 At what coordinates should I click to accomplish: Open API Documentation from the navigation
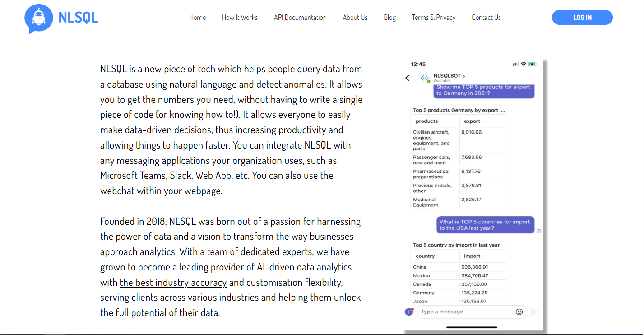[x=300, y=18]
